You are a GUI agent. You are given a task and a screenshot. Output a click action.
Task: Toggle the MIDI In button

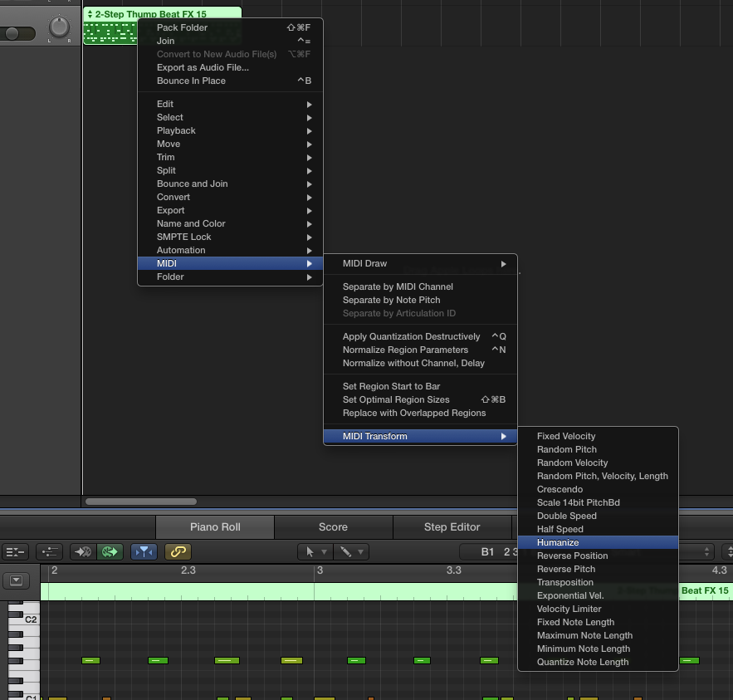[83, 552]
